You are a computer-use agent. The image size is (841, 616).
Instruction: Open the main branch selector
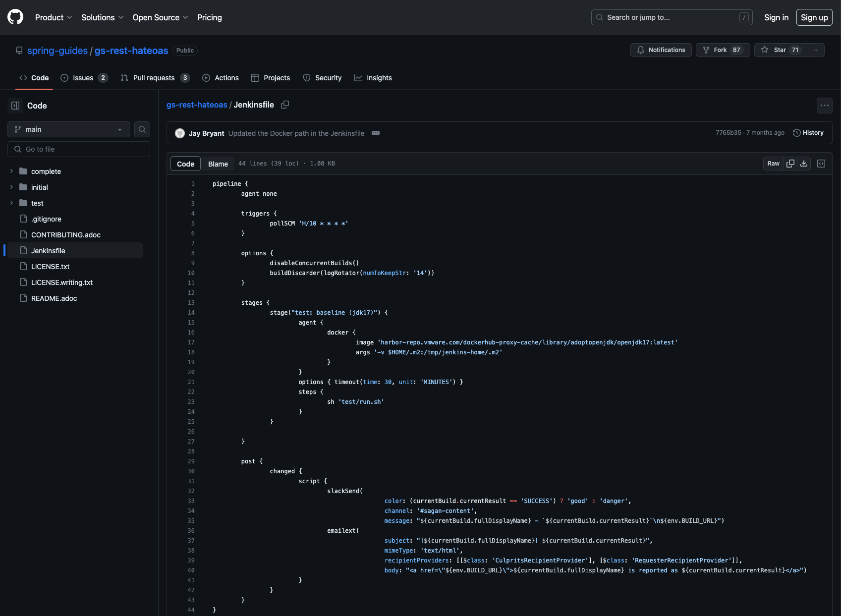[69, 129]
